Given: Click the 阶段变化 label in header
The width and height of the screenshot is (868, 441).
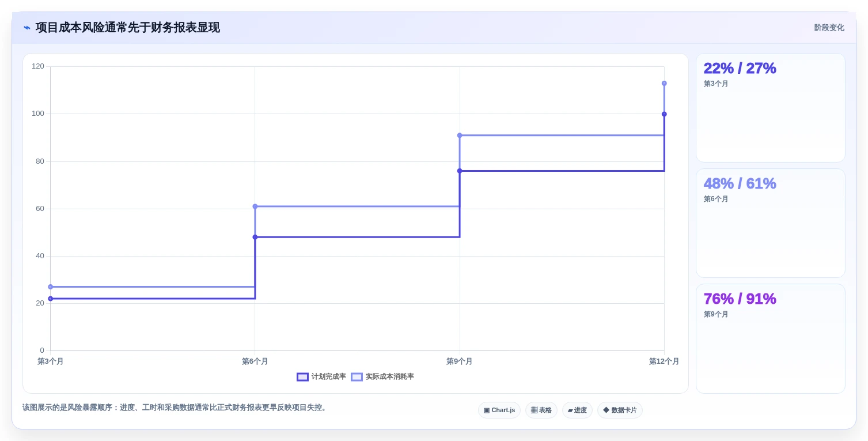Looking at the screenshot, I should pos(829,28).
